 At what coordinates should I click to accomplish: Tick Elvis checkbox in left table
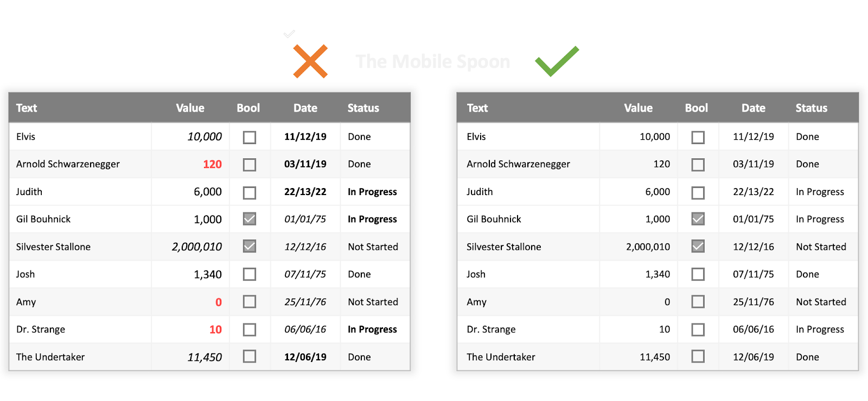pyautogui.click(x=250, y=137)
